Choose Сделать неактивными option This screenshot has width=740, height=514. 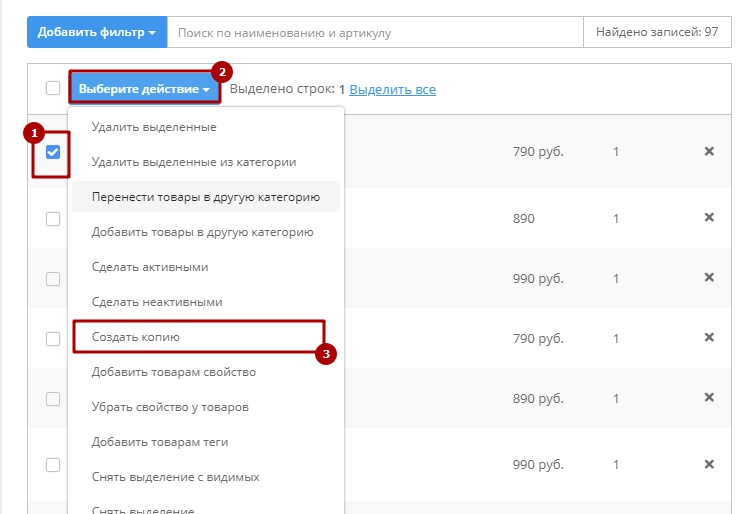pyautogui.click(x=206, y=302)
